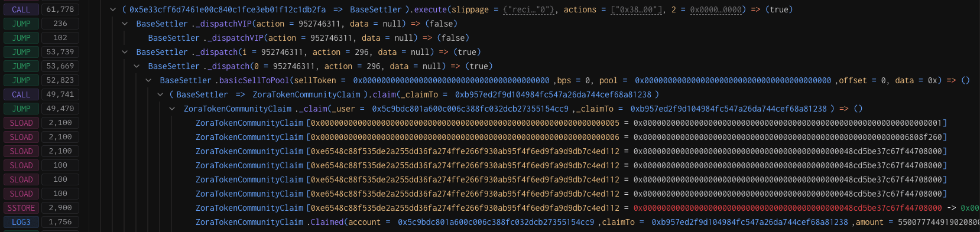Collapse the BaseSettler execute call row
The image size is (980, 232).
[113, 9]
